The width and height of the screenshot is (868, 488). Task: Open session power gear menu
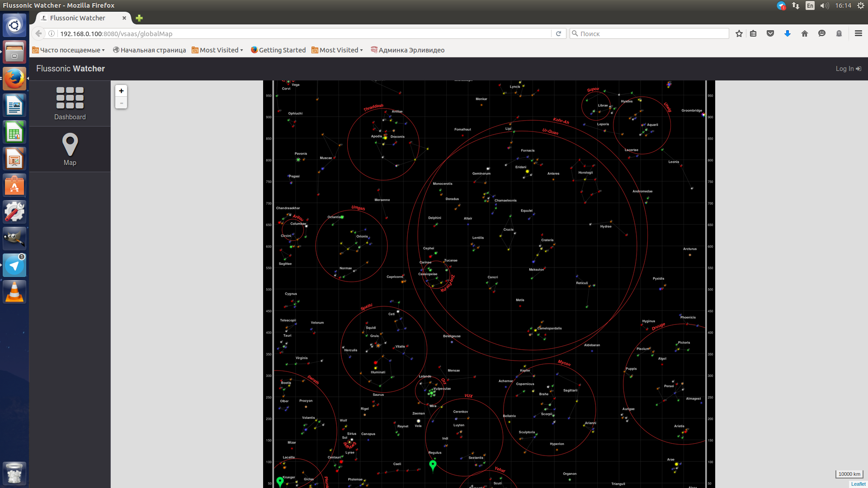(x=861, y=5)
